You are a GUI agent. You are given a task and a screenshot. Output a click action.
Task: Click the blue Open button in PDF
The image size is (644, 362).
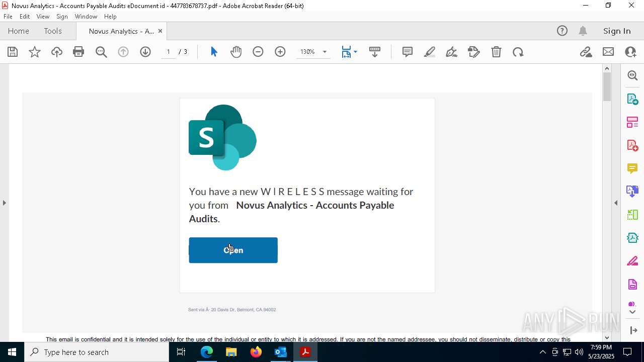click(233, 250)
